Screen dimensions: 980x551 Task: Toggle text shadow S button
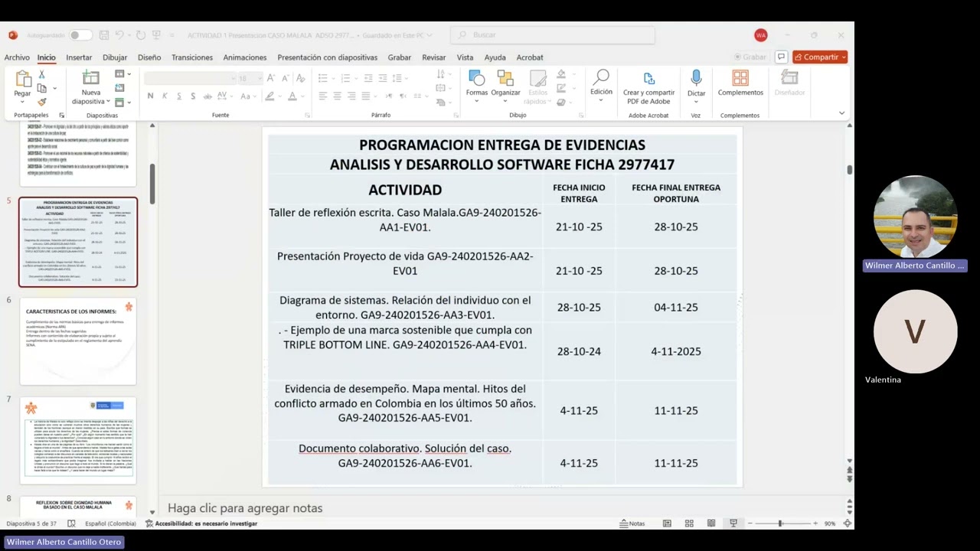193,96
